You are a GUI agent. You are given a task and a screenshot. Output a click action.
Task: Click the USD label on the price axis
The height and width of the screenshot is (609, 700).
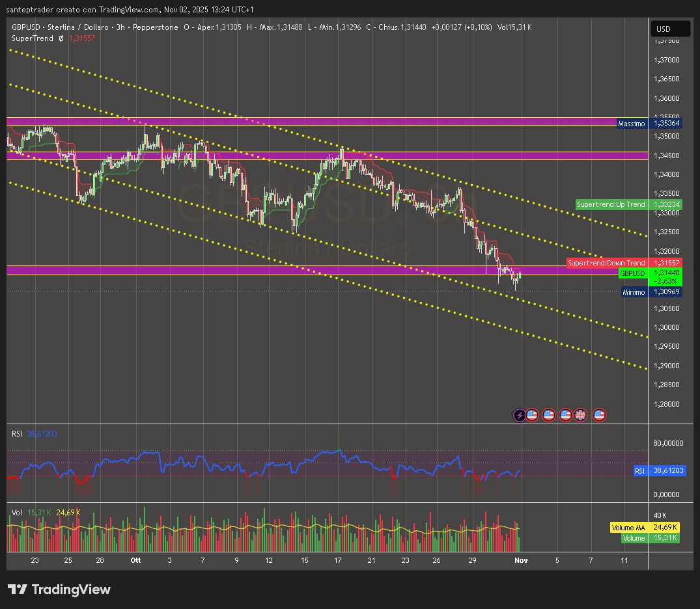pyautogui.click(x=670, y=29)
